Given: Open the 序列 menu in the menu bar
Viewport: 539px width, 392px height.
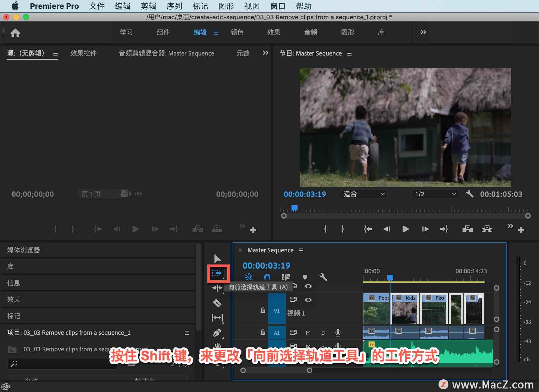Looking at the screenshot, I should click(x=174, y=6).
